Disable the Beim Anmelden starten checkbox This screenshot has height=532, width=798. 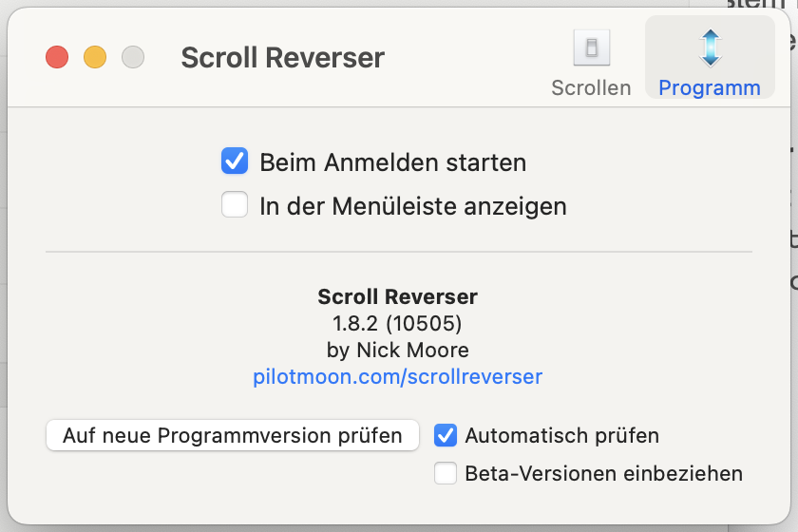tap(235, 161)
